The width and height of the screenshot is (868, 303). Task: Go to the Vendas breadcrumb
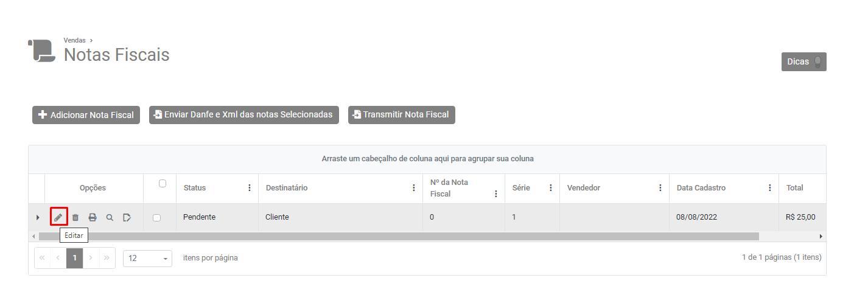coord(74,40)
